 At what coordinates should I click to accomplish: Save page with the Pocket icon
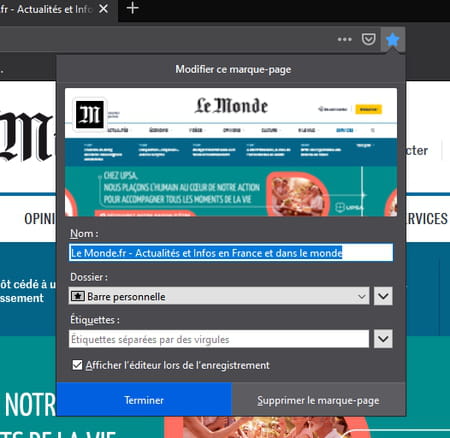click(x=368, y=39)
